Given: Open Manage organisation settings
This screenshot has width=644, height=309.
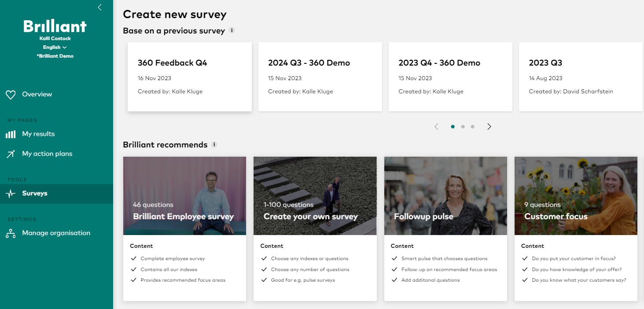Looking at the screenshot, I should [x=56, y=233].
